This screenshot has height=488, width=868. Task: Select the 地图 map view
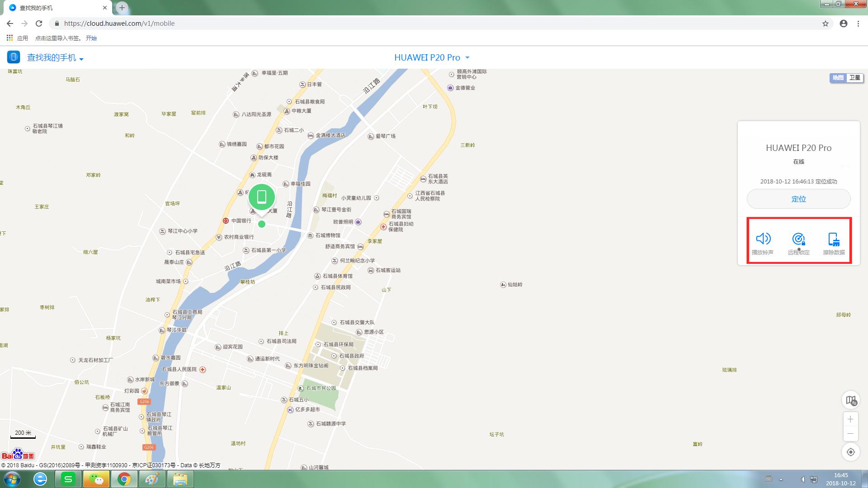coord(838,78)
